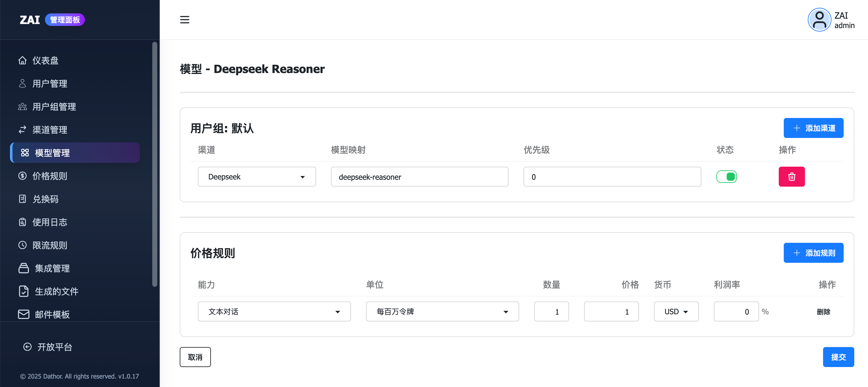
Task: Open the 每百万令牌 unit dropdown
Action: (x=442, y=311)
